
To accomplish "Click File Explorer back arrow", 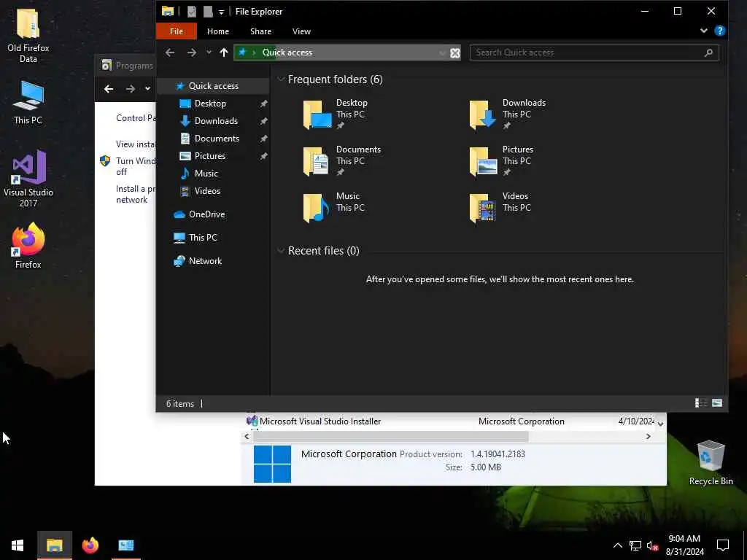I will tap(170, 52).
